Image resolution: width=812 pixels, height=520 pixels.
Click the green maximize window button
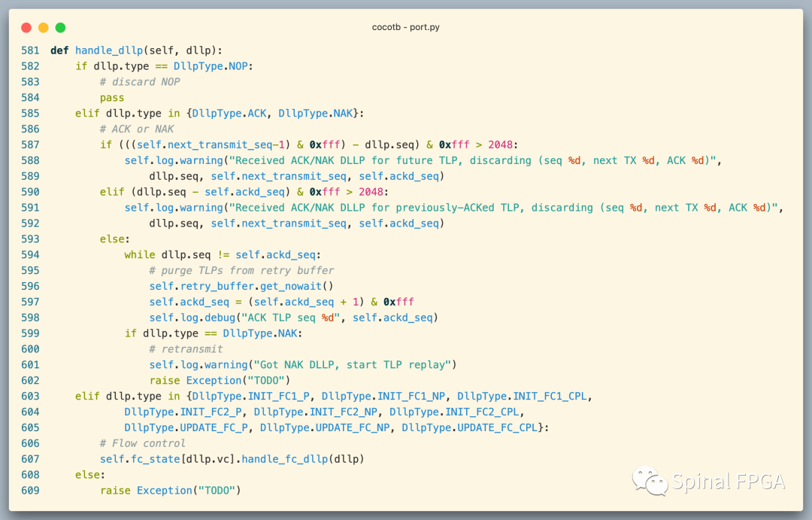tap(61, 28)
